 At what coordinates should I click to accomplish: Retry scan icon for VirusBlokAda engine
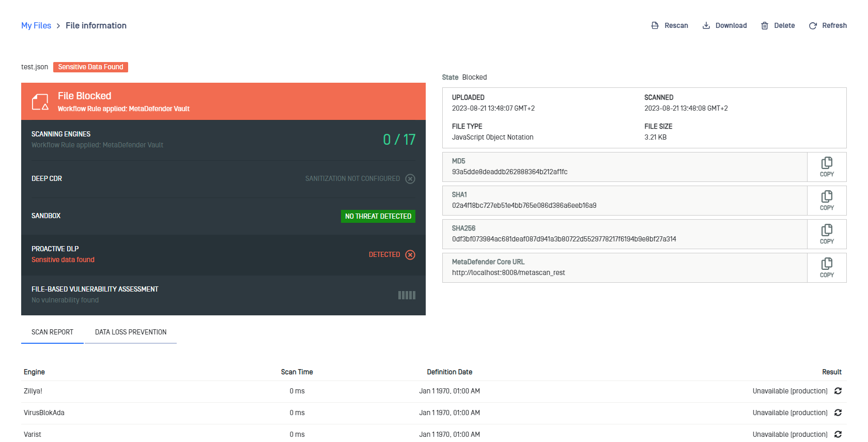pyautogui.click(x=838, y=413)
